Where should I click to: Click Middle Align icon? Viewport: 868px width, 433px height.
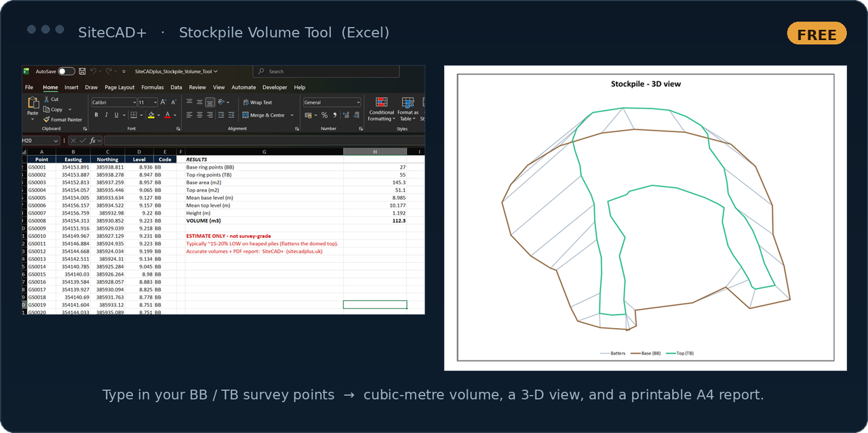click(x=199, y=102)
